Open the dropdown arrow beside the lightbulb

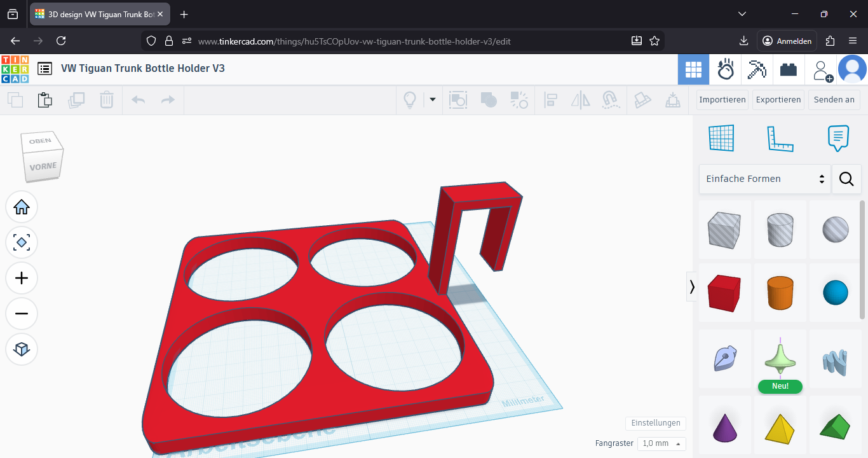coord(433,99)
